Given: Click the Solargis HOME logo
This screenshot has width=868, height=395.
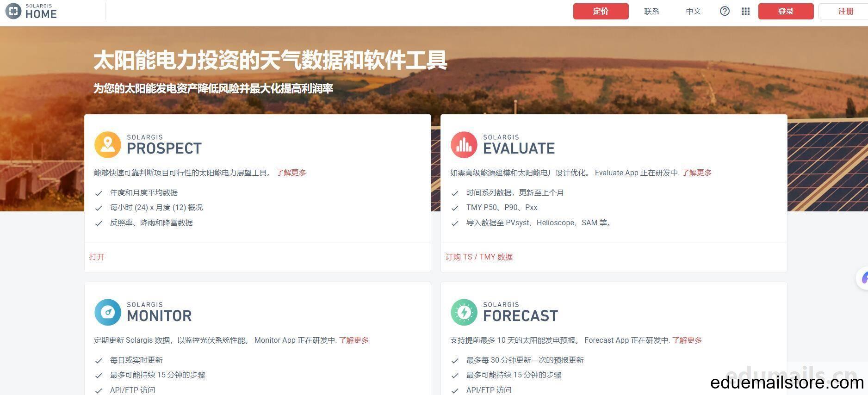Looking at the screenshot, I should pyautogui.click(x=31, y=12).
